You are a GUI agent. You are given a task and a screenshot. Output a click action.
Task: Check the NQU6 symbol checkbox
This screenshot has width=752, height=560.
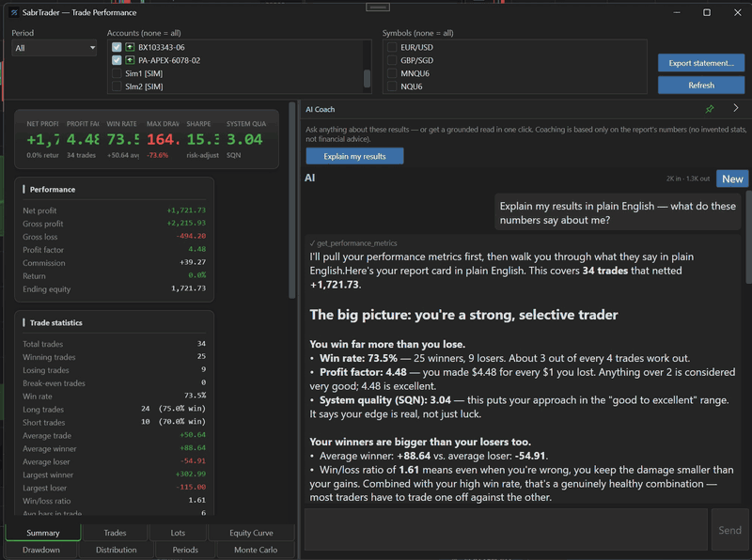tap(392, 86)
